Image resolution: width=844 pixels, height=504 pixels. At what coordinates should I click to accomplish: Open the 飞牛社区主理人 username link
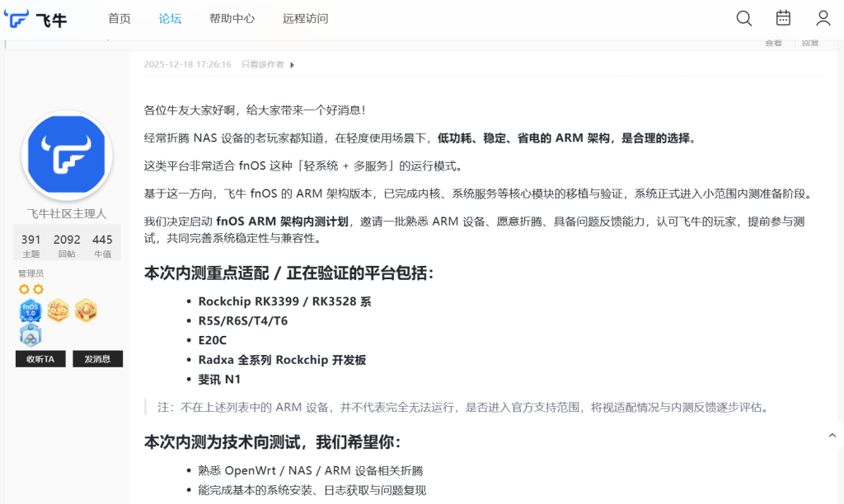point(67,214)
